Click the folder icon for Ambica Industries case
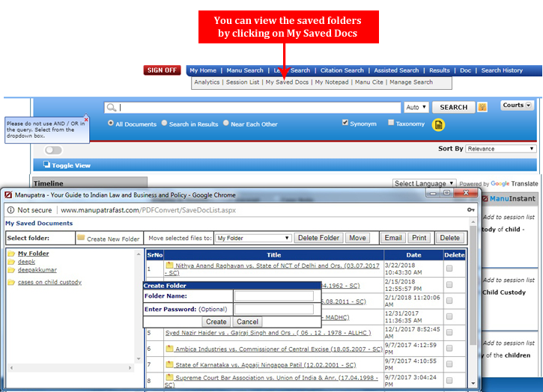Image resolution: width=543 pixels, height=392 pixels. 170,348
